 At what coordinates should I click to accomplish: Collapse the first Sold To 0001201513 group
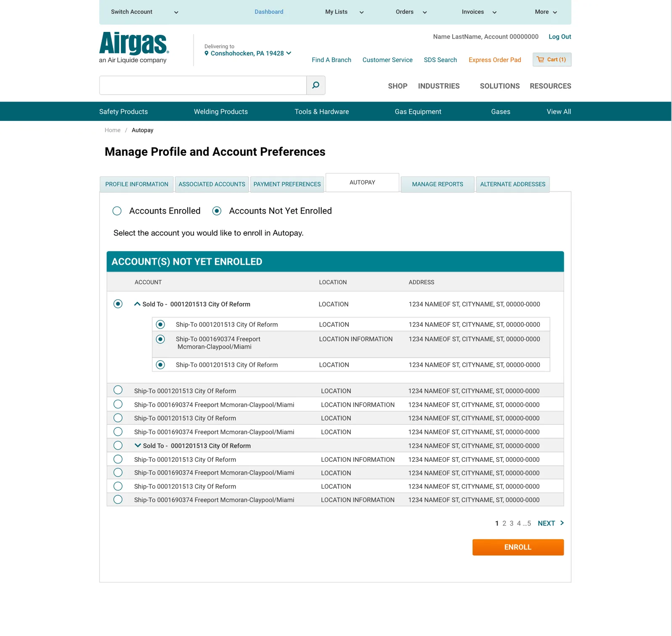(x=137, y=304)
